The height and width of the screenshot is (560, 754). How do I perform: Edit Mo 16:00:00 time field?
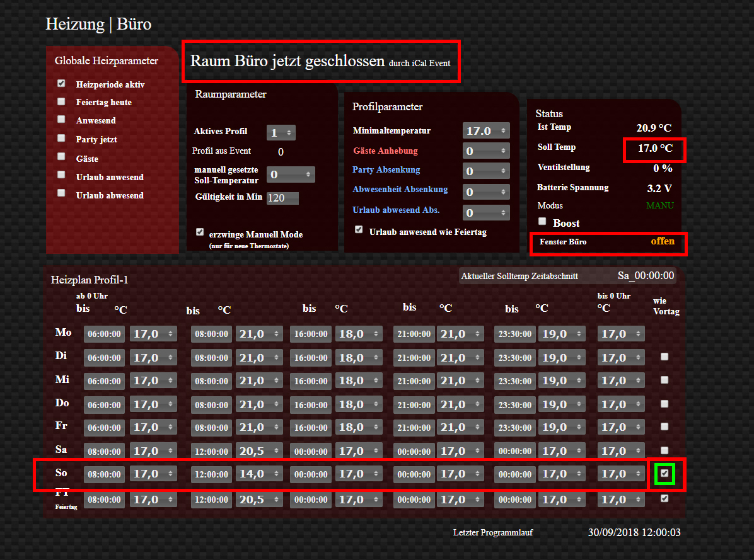311,334
